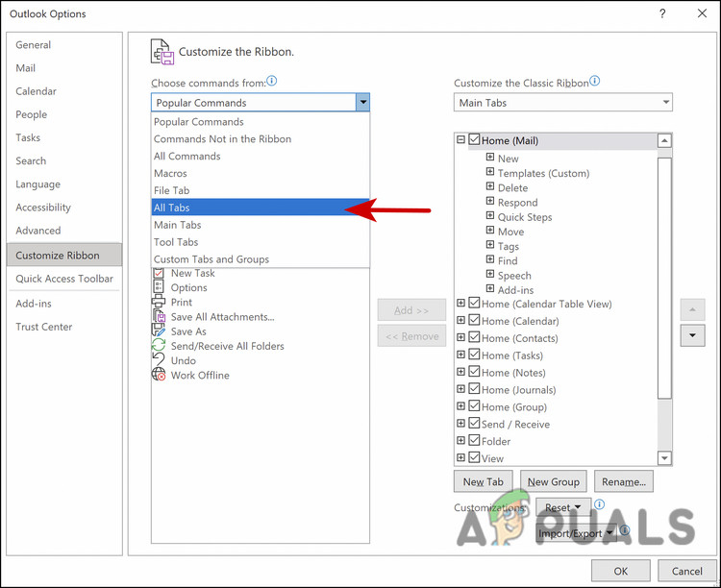Click the Print command icon
This screenshot has width=721, height=588.
tap(159, 302)
